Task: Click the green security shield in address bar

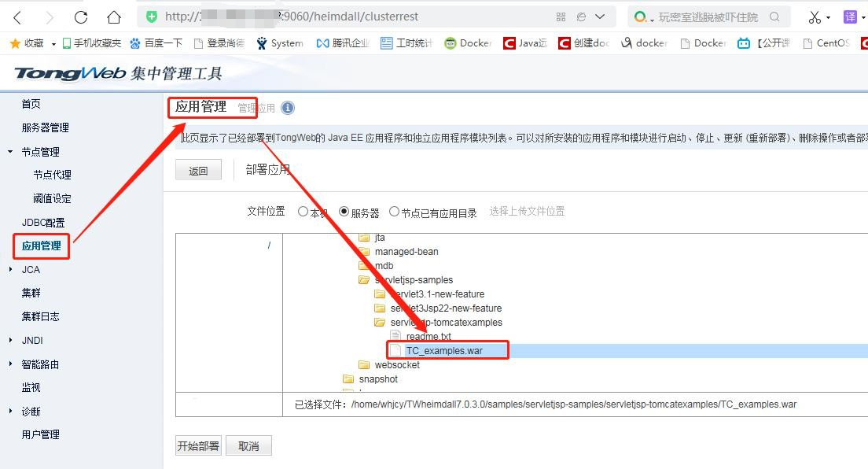Action: tap(151, 17)
